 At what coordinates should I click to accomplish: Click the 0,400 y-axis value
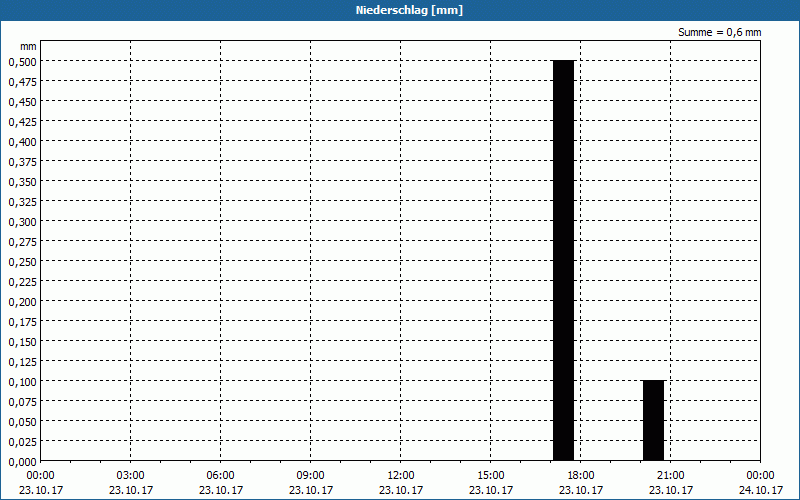point(22,141)
